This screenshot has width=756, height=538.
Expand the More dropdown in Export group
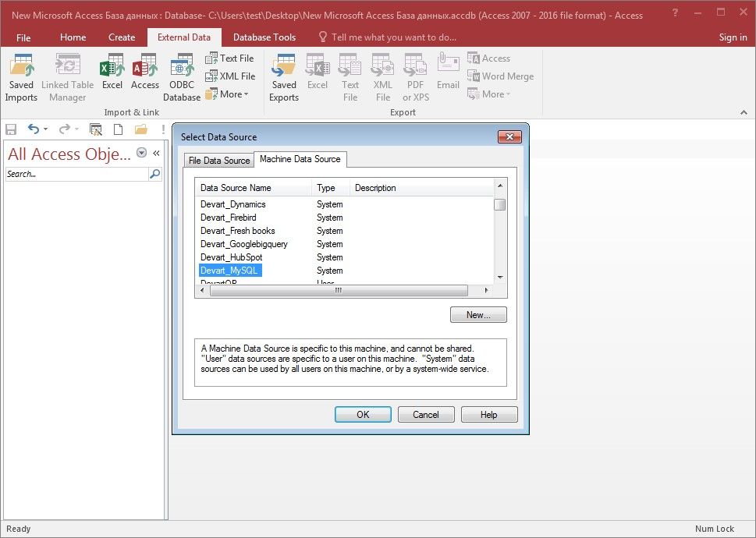pos(489,94)
